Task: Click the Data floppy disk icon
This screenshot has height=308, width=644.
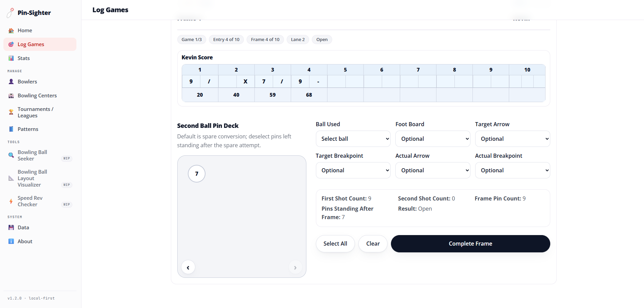Action: [x=11, y=228]
